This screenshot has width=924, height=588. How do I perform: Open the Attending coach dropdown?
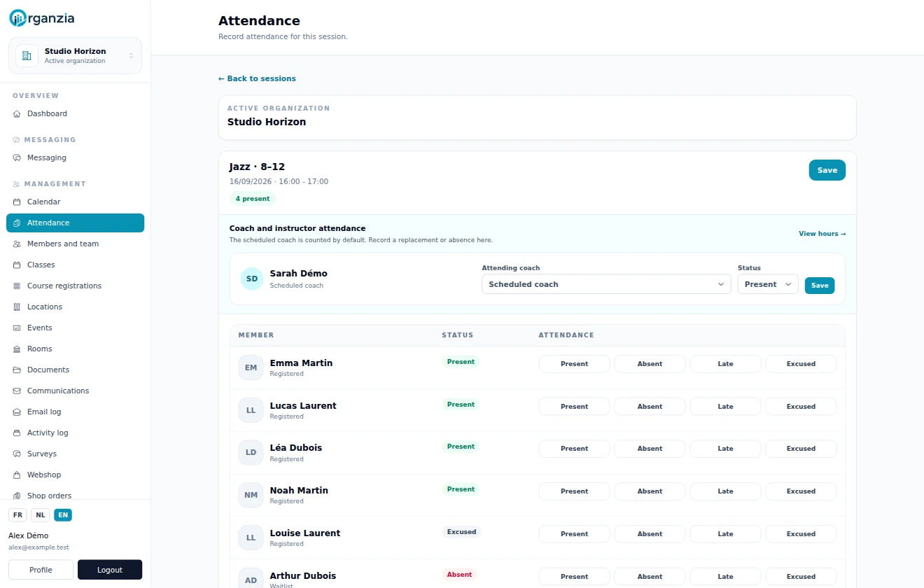606,284
